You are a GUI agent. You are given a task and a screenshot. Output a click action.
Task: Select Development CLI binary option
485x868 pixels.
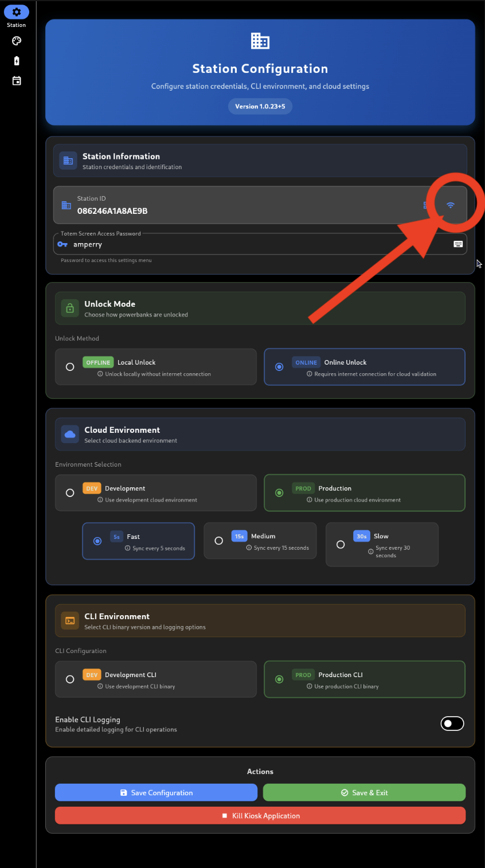tap(70, 679)
